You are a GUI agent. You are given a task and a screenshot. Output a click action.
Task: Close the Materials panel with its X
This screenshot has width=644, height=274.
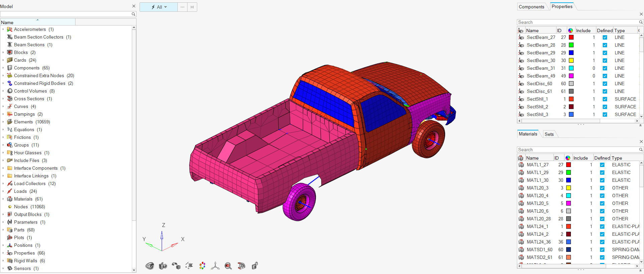point(641,142)
